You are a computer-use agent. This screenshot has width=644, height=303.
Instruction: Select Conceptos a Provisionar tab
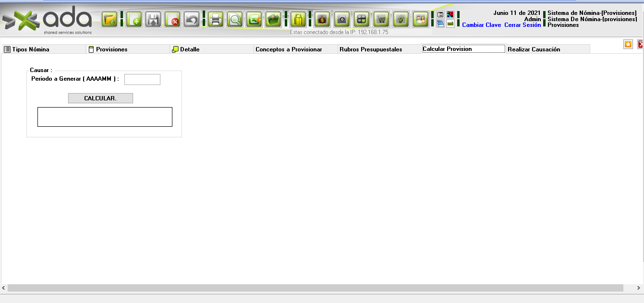[x=296, y=49]
